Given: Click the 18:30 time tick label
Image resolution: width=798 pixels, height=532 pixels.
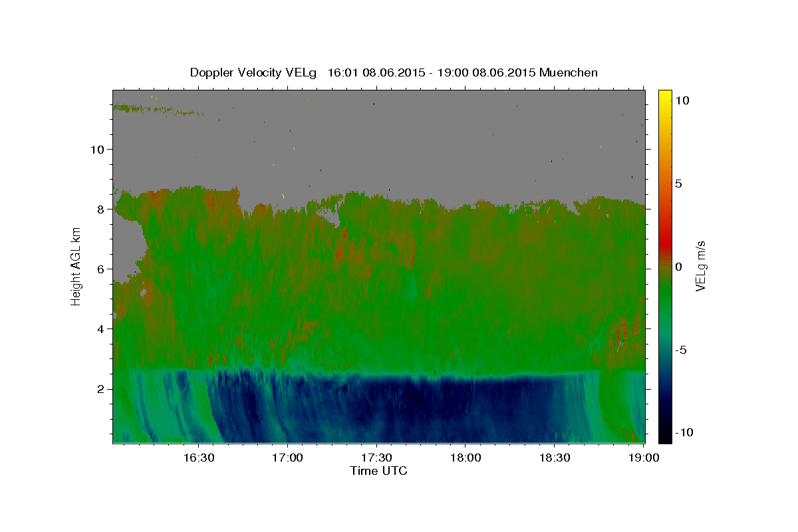Looking at the screenshot, I should click(x=555, y=458).
